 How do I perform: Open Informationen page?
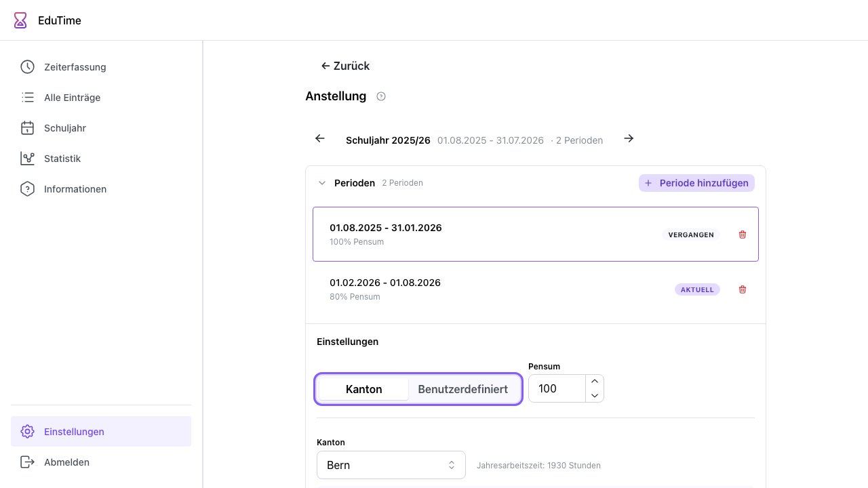(x=101, y=189)
